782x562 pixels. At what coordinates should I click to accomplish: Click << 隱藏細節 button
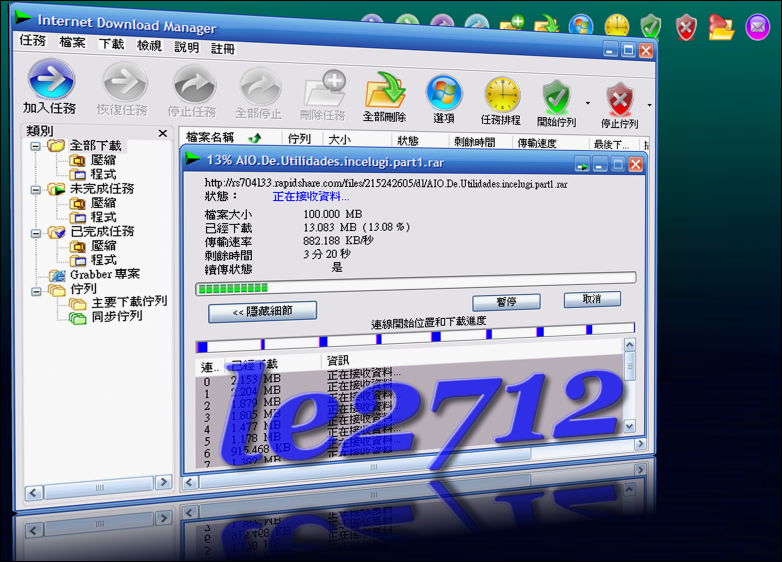click(262, 312)
